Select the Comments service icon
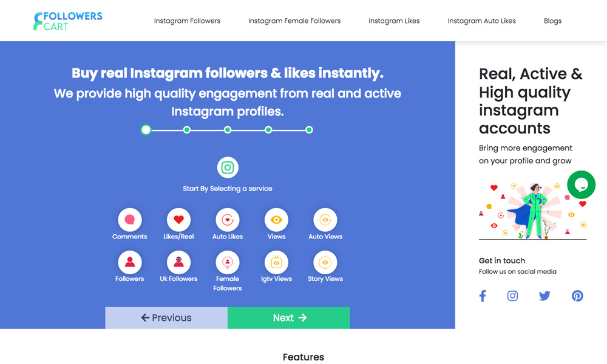 pyautogui.click(x=130, y=220)
